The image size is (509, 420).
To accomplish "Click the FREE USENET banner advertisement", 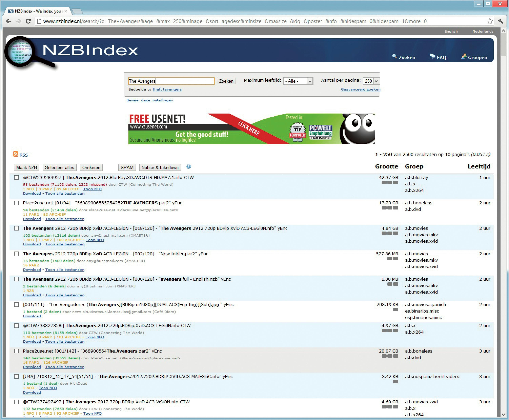I will coord(251,129).
